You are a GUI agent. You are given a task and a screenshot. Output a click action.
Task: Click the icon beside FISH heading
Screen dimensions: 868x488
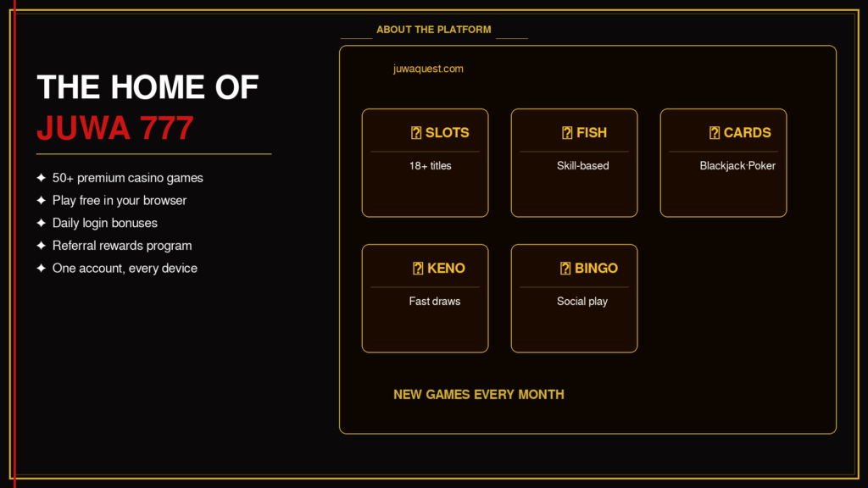pos(567,133)
